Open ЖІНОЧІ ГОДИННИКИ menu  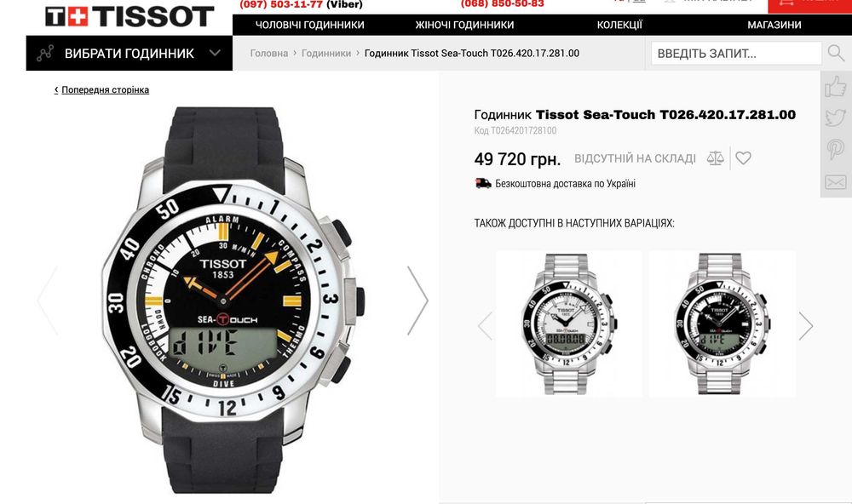tap(464, 25)
